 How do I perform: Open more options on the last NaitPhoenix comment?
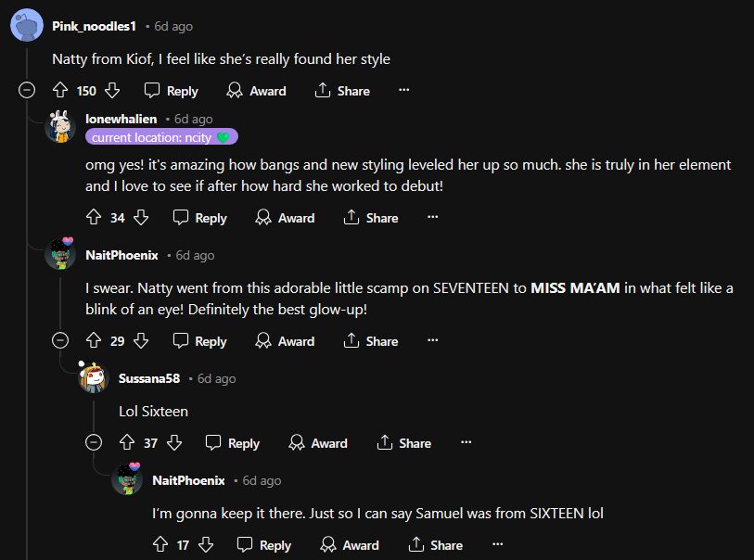(497, 545)
